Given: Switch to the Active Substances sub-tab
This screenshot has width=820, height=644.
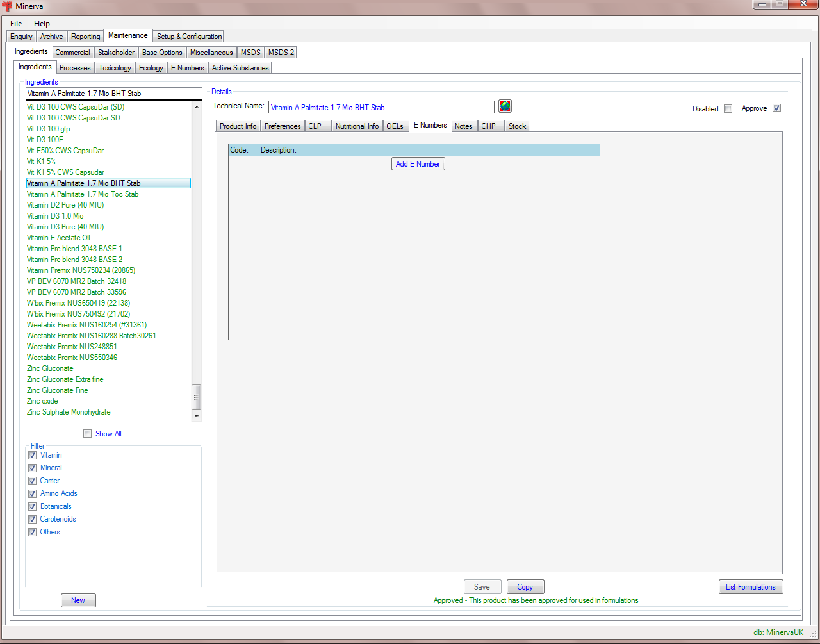Looking at the screenshot, I should [x=240, y=68].
